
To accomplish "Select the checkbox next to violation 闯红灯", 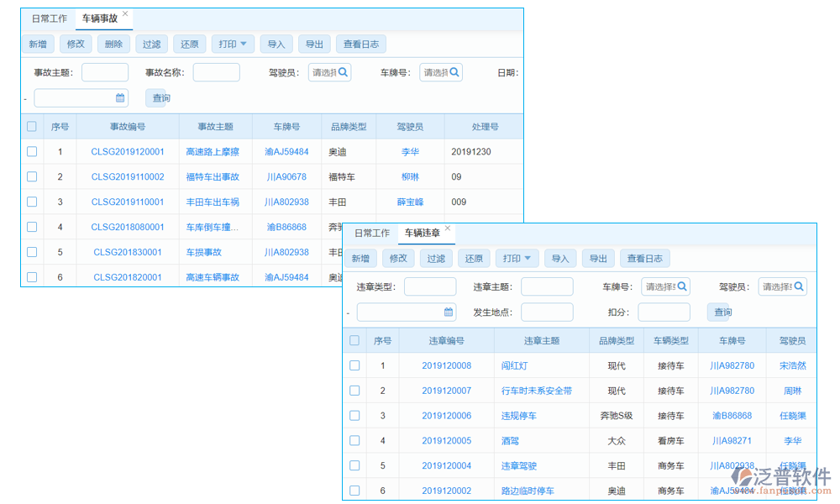I will (x=354, y=365).
